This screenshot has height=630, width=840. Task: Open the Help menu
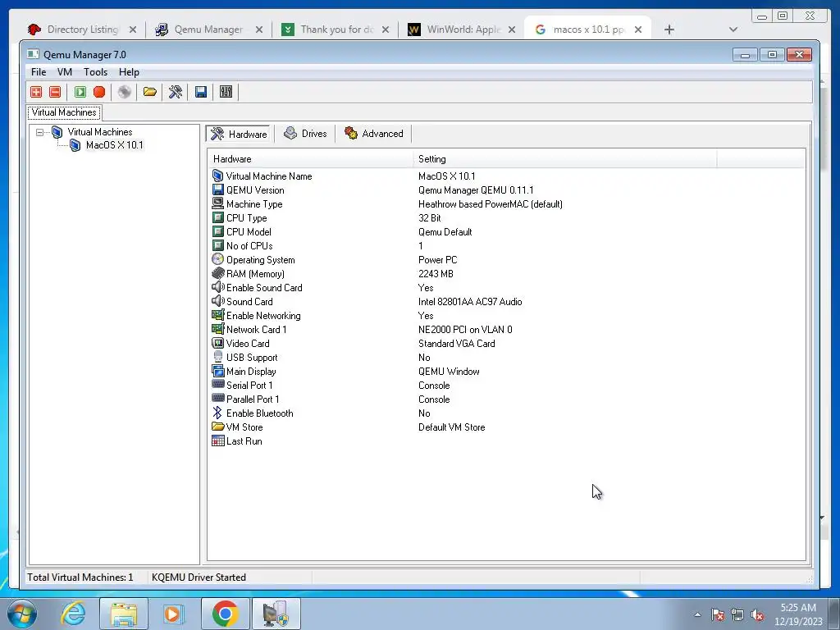(129, 72)
